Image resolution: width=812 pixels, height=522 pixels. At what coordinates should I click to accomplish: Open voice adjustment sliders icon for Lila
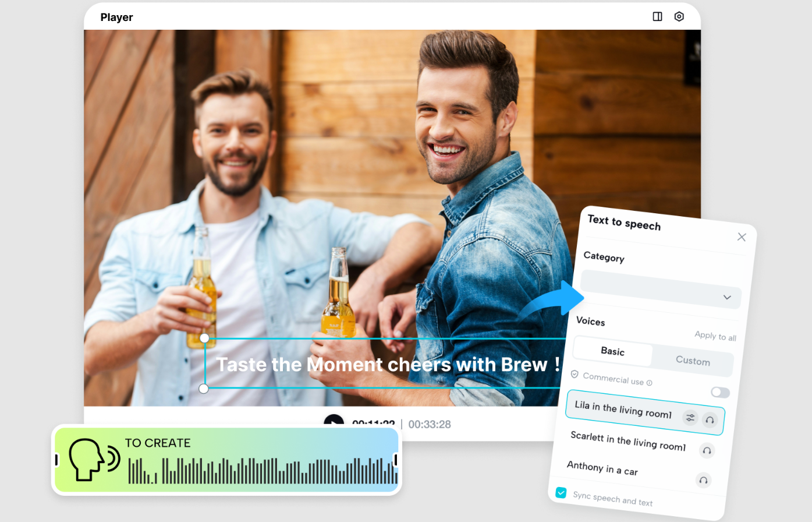(x=690, y=417)
